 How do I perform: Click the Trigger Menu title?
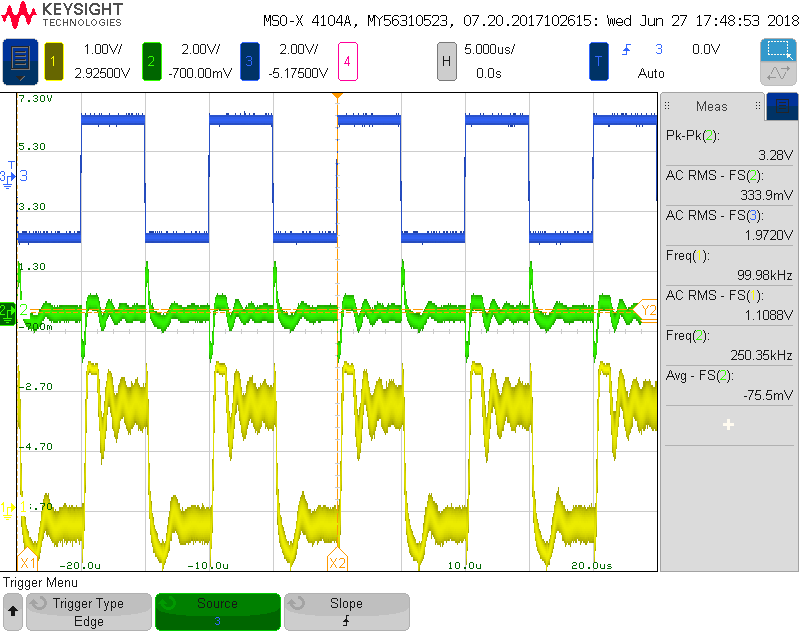coord(40,583)
